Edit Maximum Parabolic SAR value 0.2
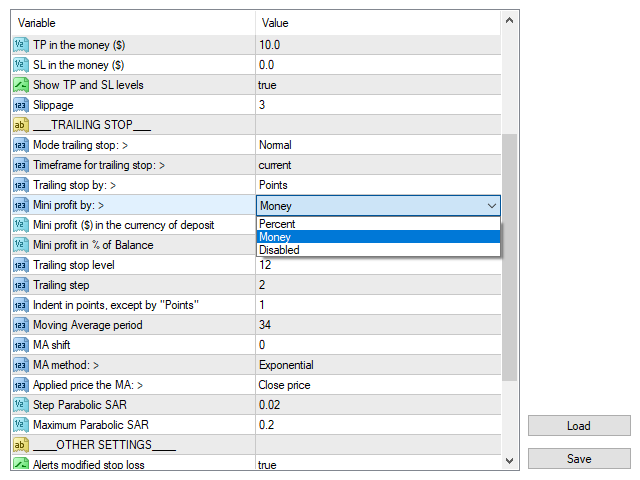Screen dimensions: 640x480 (378, 425)
